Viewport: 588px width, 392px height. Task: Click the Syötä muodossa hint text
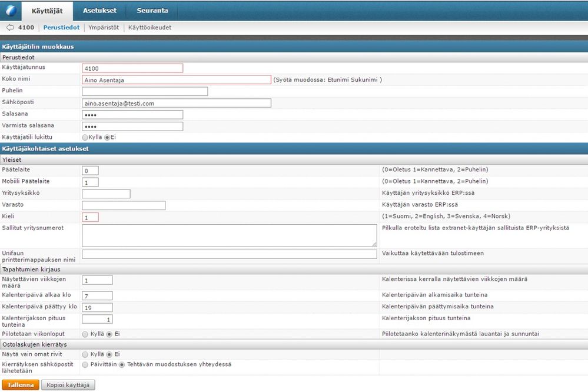click(328, 79)
